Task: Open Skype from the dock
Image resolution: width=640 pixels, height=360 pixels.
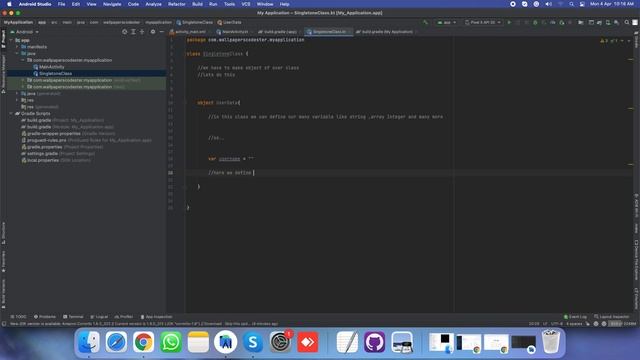Action: click(x=253, y=342)
